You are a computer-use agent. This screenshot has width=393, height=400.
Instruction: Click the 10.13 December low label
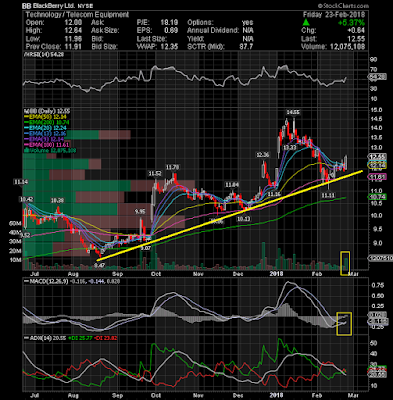[243, 219]
